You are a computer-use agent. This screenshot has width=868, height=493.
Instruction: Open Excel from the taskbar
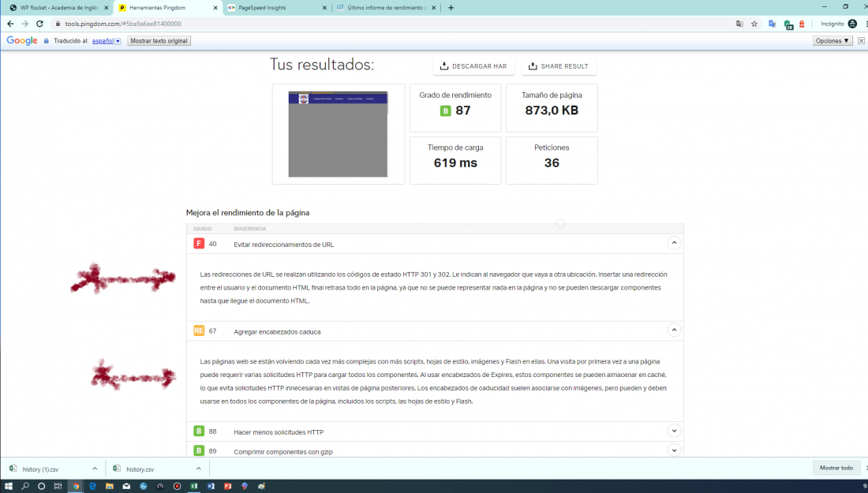[194, 487]
